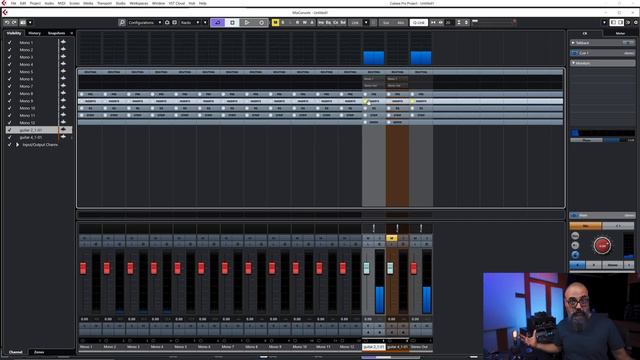Expand the Input/Output Channels group
The width and height of the screenshot is (640, 360).
(x=17, y=144)
